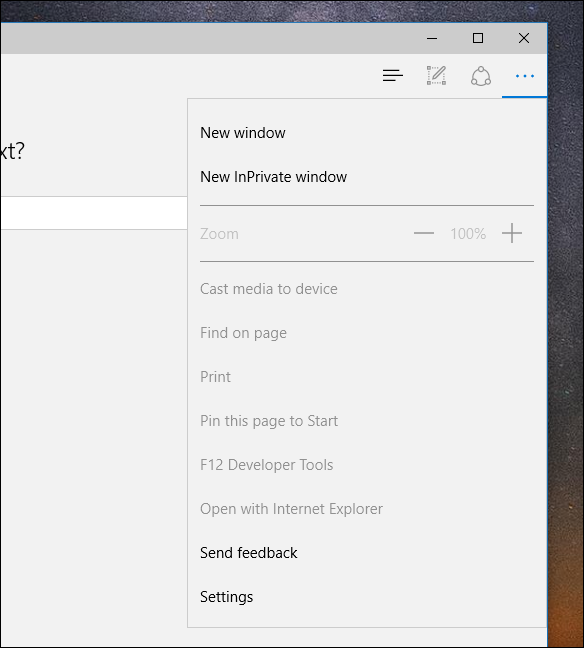Select Cast media to device
The width and height of the screenshot is (584, 648).
click(x=269, y=289)
